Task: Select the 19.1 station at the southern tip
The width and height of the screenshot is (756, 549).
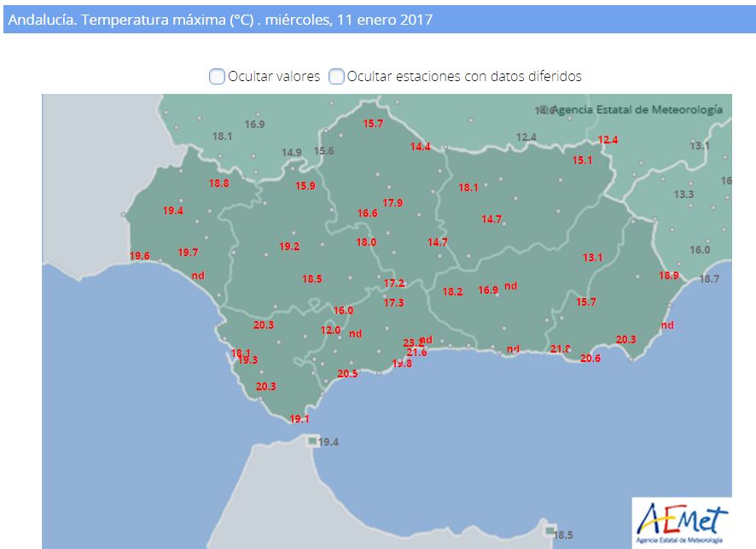Action: pyautogui.click(x=299, y=419)
